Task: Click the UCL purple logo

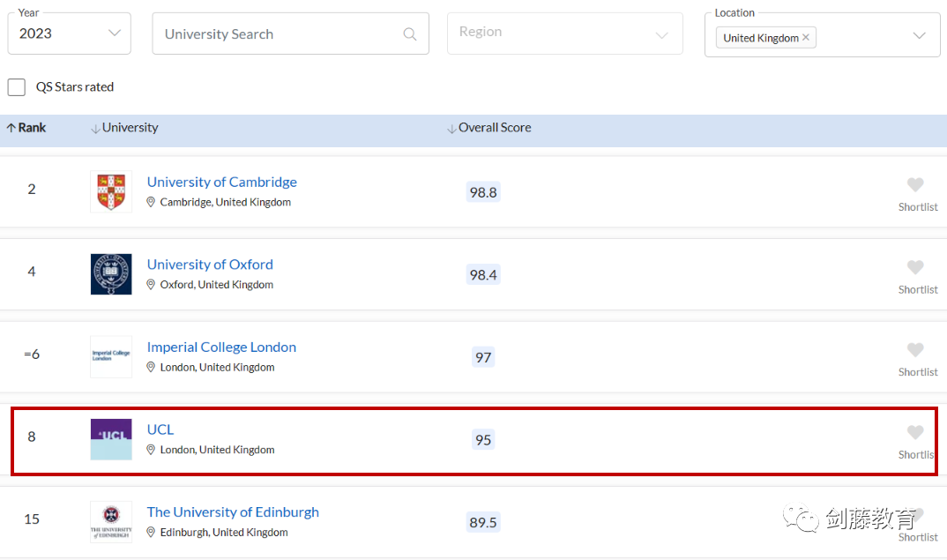Action: pos(111,439)
